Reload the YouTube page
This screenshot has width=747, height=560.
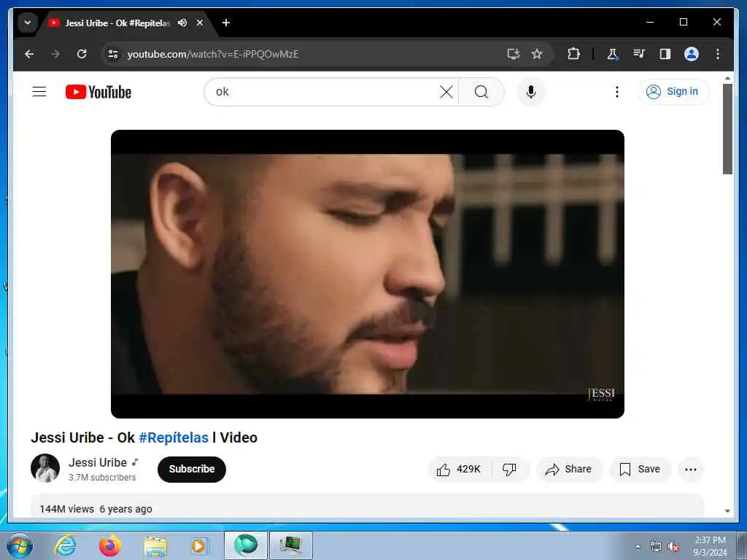click(x=82, y=54)
